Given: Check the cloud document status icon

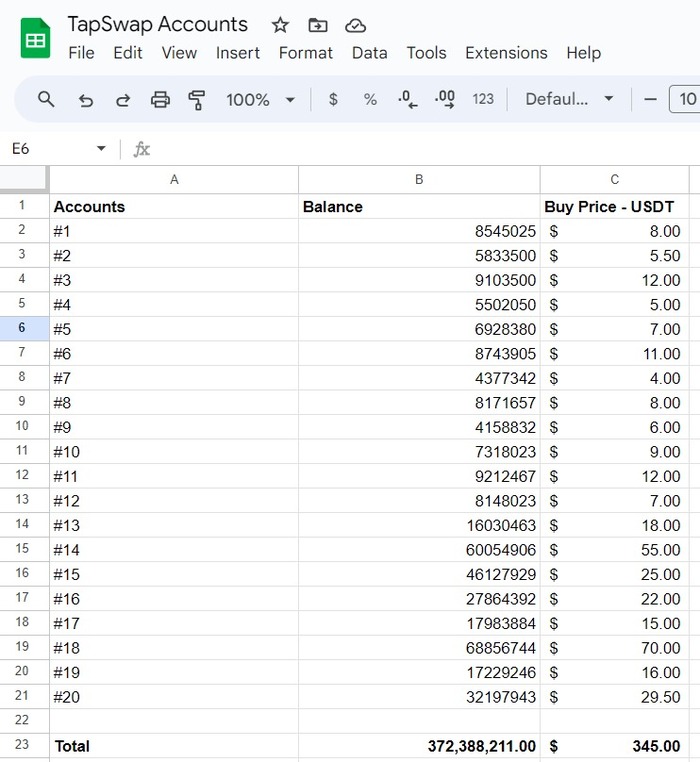Looking at the screenshot, I should pos(355,25).
